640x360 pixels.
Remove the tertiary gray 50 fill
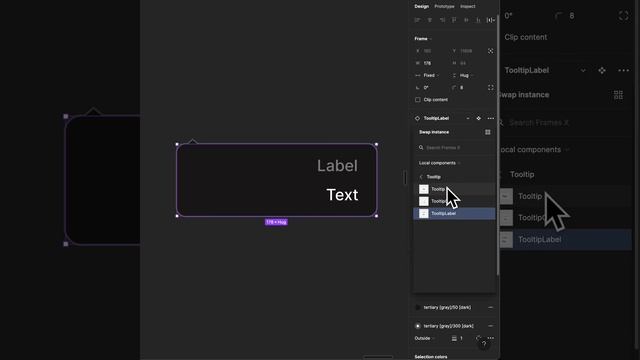490,307
